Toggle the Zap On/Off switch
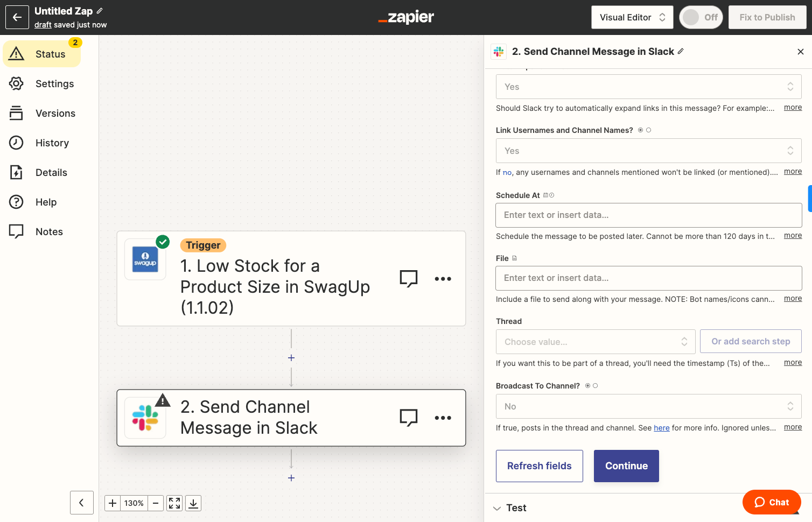This screenshot has width=812, height=522. [701, 17]
